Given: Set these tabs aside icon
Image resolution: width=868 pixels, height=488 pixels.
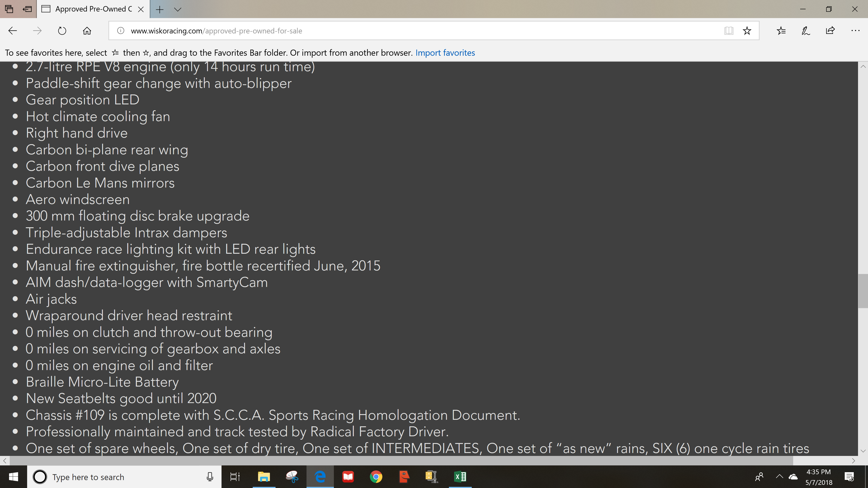Looking at the screenshot, I should (x=27, y=9).
